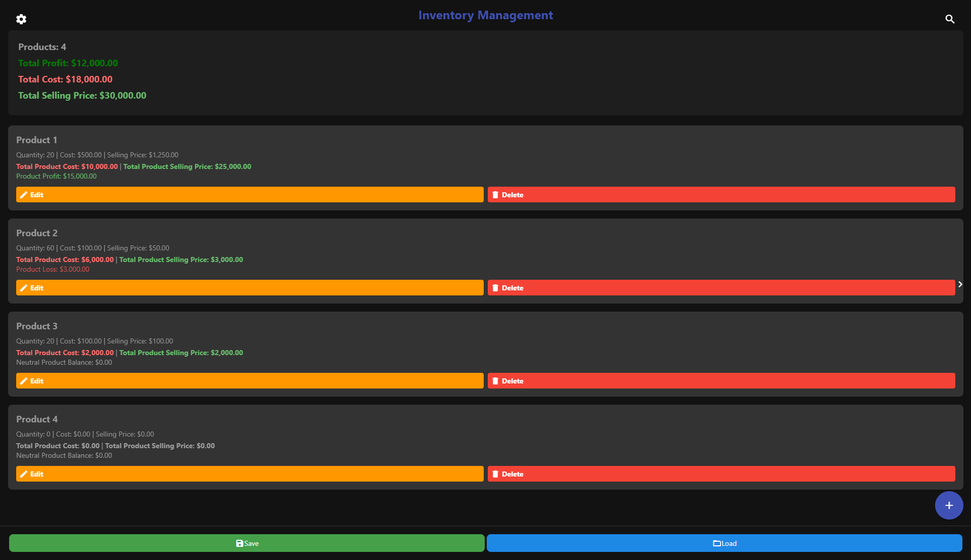Click Product 1 quantity and cost line

click(x=97, y=155)
